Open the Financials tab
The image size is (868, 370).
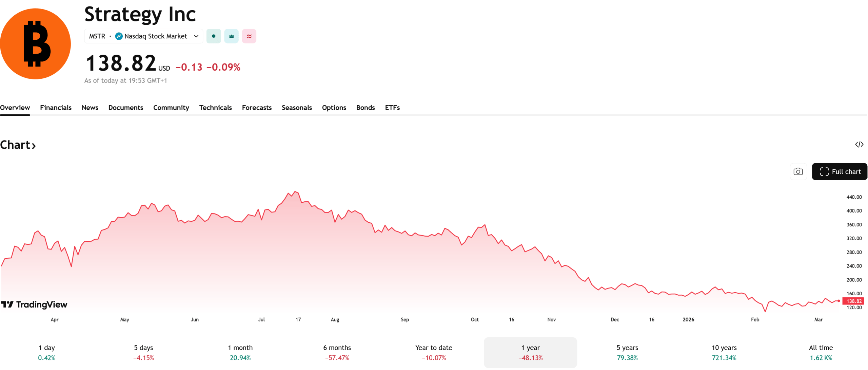(x=56, y=108)
